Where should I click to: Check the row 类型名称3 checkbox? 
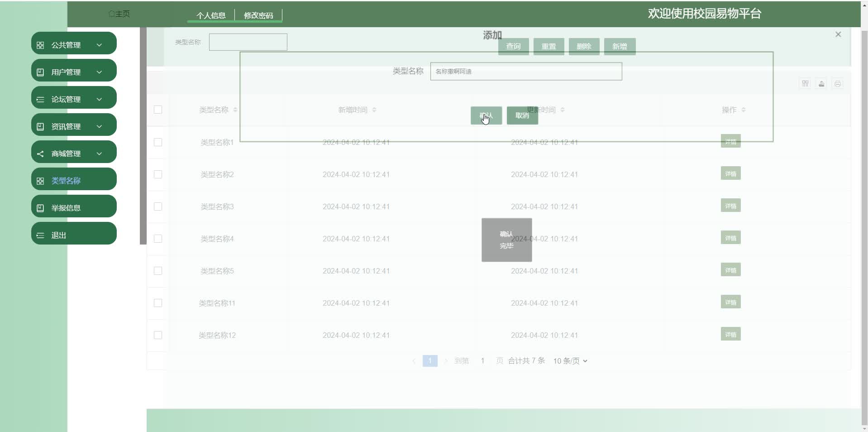pyautogui.click(x=158, y=206)
